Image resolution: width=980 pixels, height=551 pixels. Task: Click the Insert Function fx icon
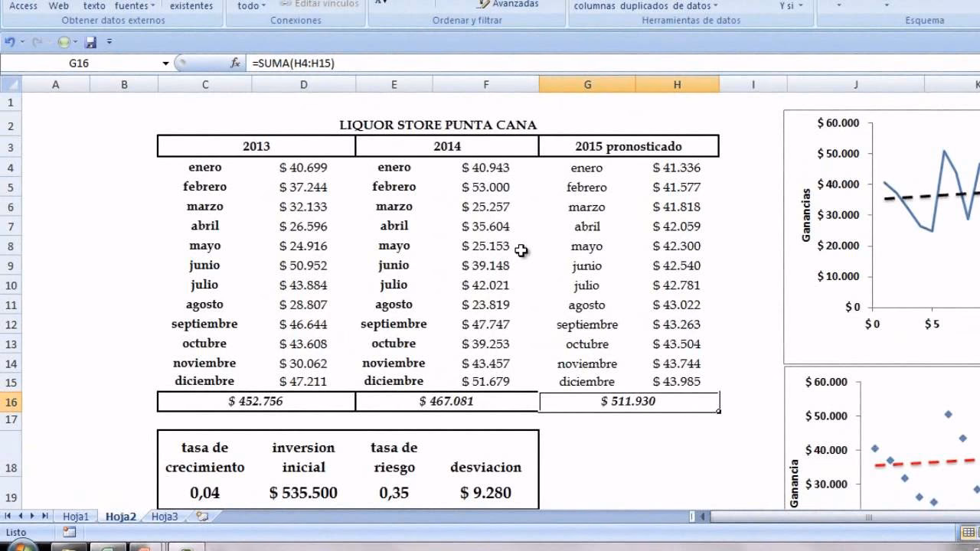pyautogui.click(x=236, y=64)
